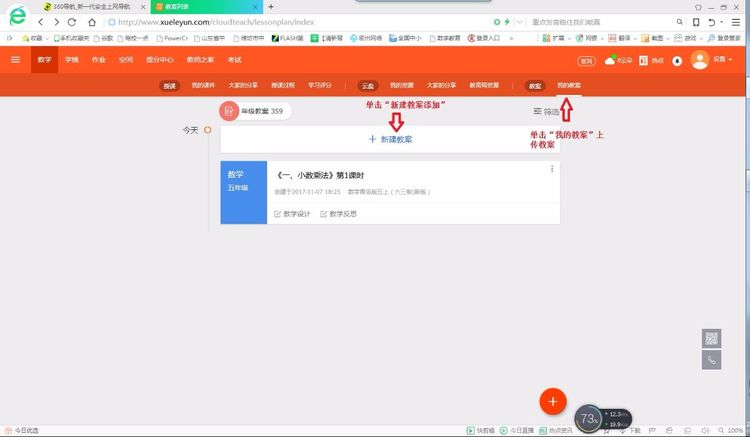Expand dropdown arrow beside undo icon
The height and width of the screenshot is (437, 750).
(x=721, y=22)
